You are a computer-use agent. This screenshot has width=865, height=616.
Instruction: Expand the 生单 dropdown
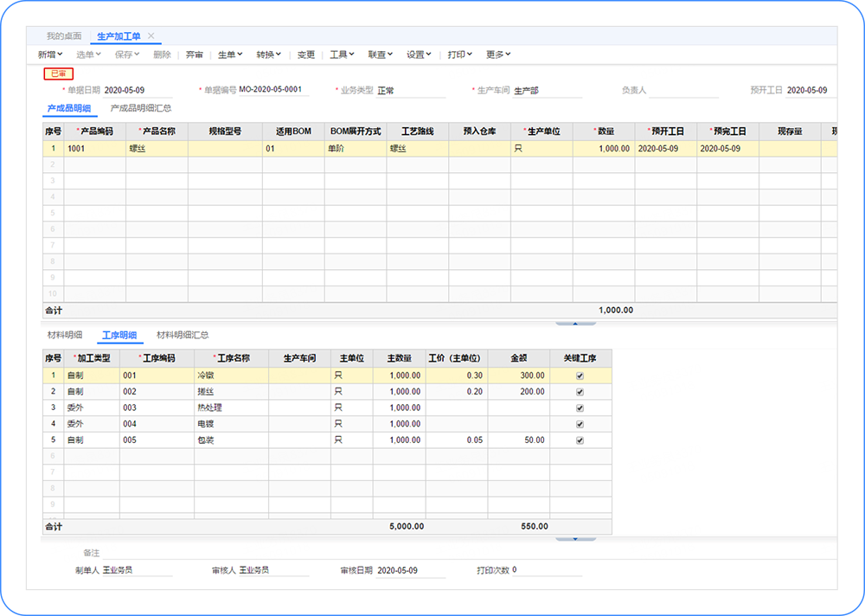coord(229,55)
